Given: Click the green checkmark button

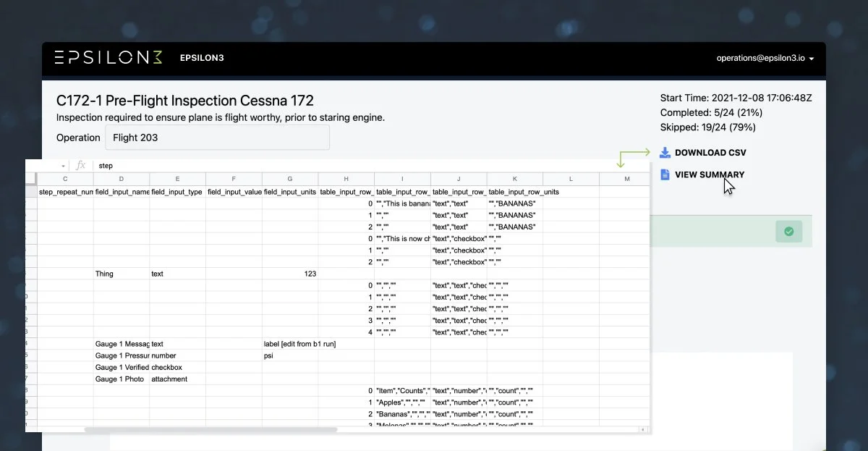Looking at the screenshot, I should 788,231.
